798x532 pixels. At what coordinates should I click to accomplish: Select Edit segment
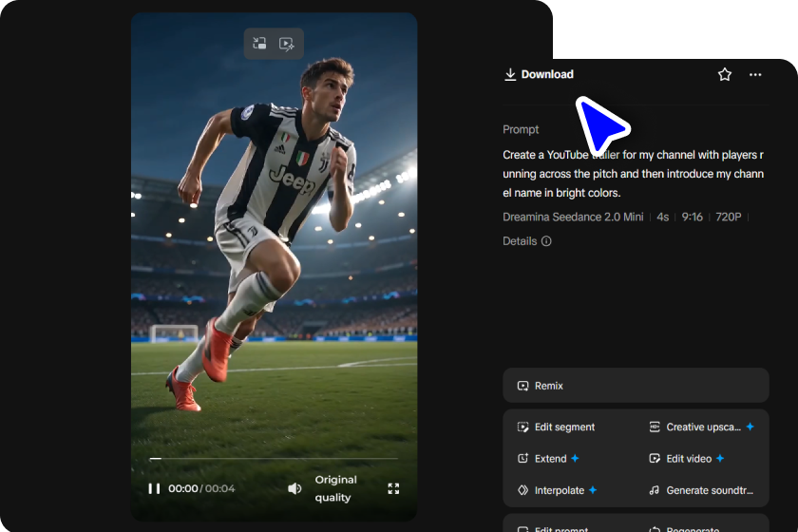556,427
